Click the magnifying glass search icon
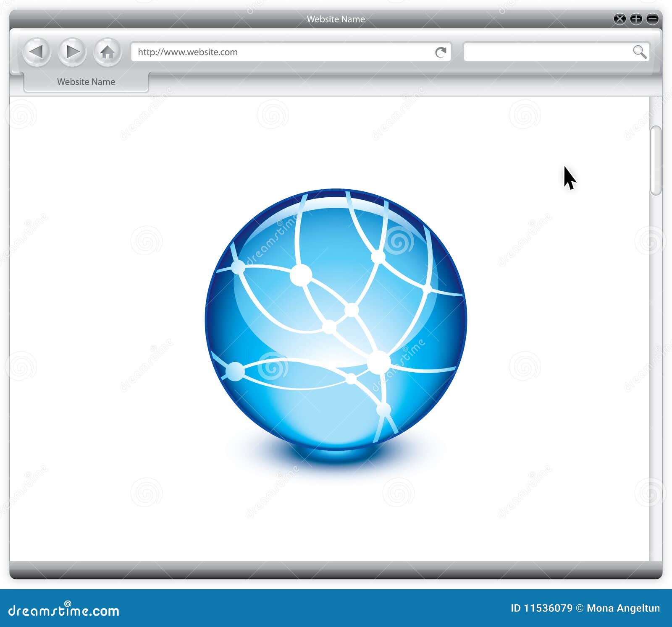672x627 pixels. point(639,52)
